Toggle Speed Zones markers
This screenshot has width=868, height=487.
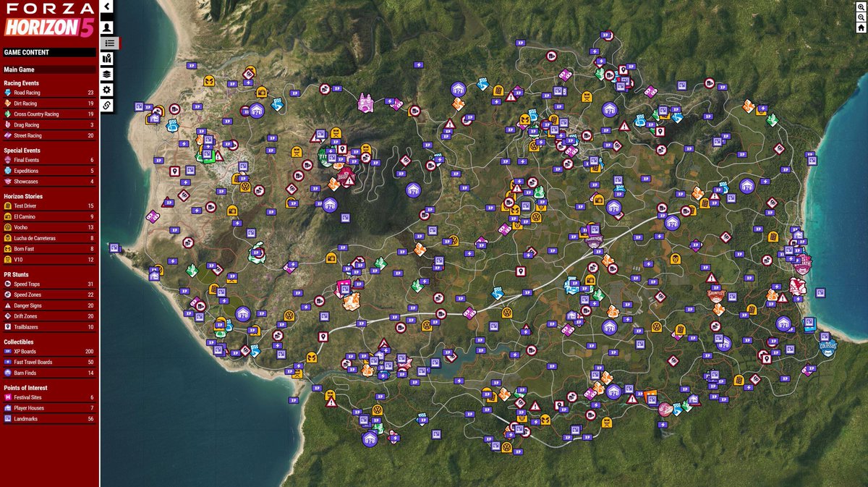click(x=49, y=295)
